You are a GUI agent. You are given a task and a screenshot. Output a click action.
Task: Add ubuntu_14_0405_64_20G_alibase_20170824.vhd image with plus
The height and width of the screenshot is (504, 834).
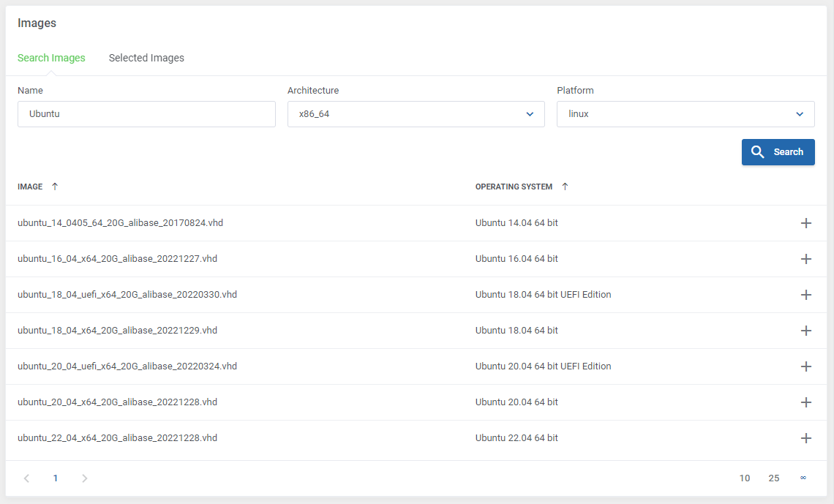coord(805,223)
